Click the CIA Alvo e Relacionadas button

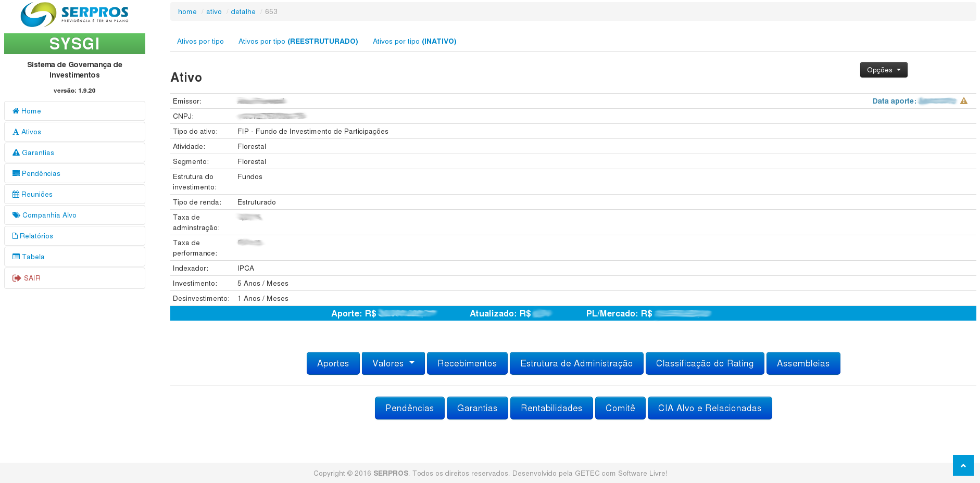click(709, 408)
